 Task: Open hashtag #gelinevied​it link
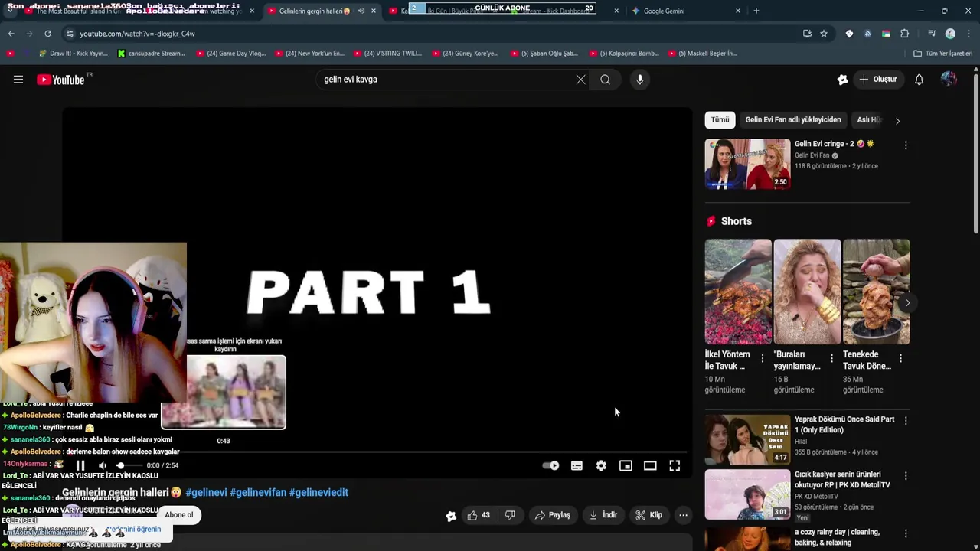coord(318,493)
